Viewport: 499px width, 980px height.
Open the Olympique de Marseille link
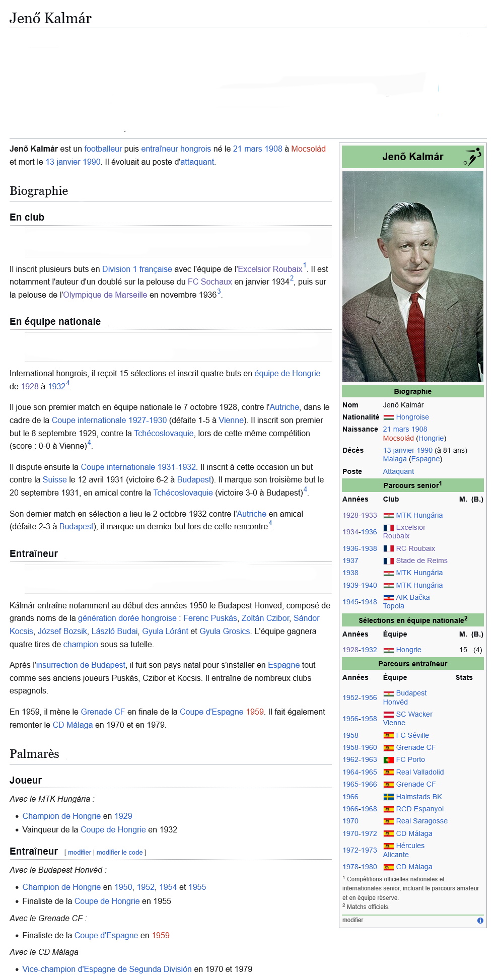(105, 295)
